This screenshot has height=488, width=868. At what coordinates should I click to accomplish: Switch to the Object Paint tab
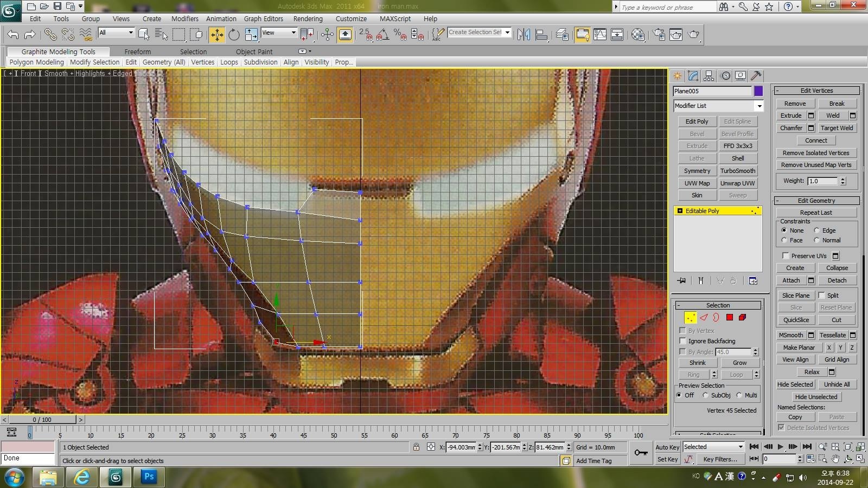tap(254, 52)
